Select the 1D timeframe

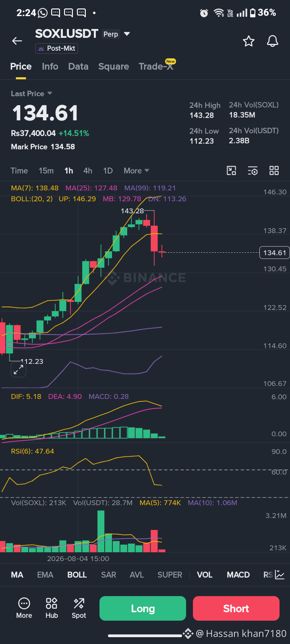[108, 171]
